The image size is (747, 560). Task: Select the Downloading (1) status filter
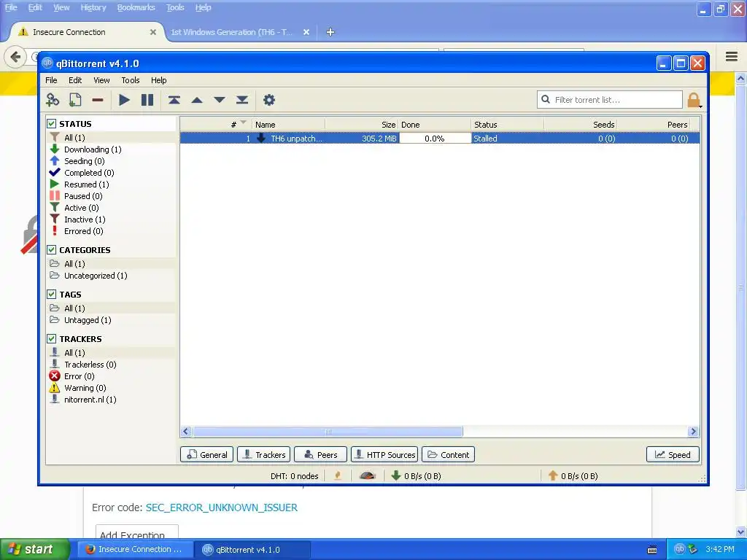point(93,149)
